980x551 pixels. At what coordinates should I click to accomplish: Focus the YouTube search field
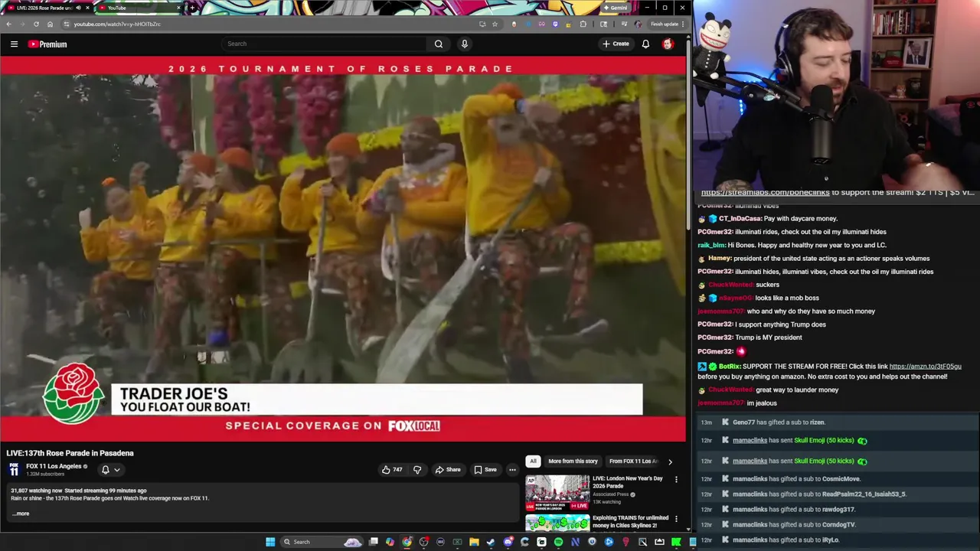coord(323,44)
